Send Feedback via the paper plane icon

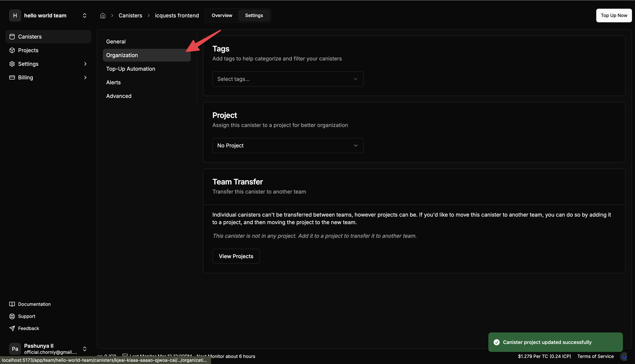point(12,328)
